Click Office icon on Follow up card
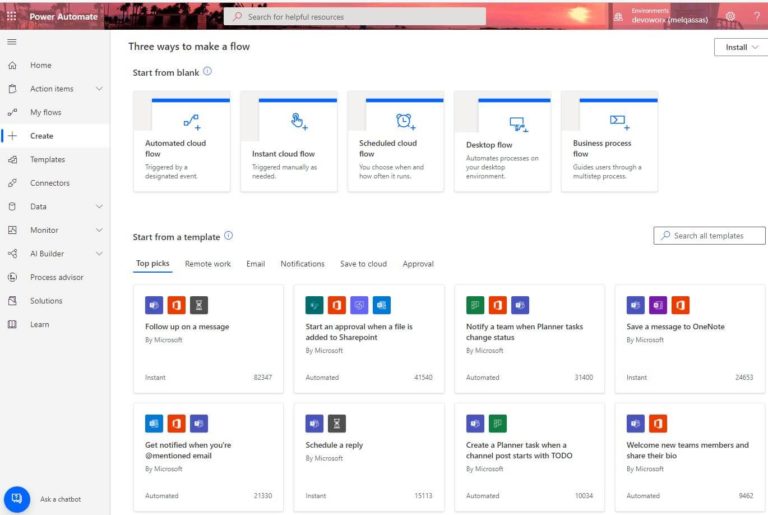This screenshot has height=515, width=768. click(176, 305)
